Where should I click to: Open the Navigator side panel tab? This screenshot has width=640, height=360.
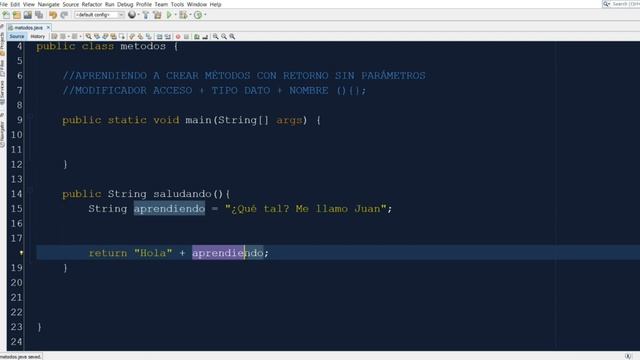2,135
